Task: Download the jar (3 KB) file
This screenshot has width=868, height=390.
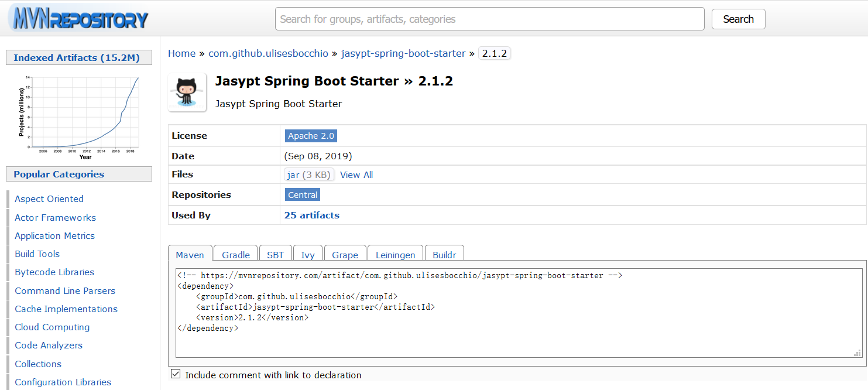Action: 310,175
